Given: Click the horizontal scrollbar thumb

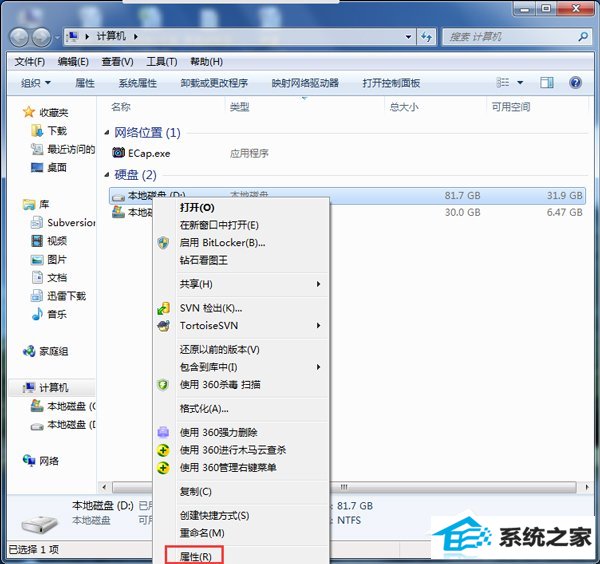Looking at the screenshot, I should click(344, 487).
